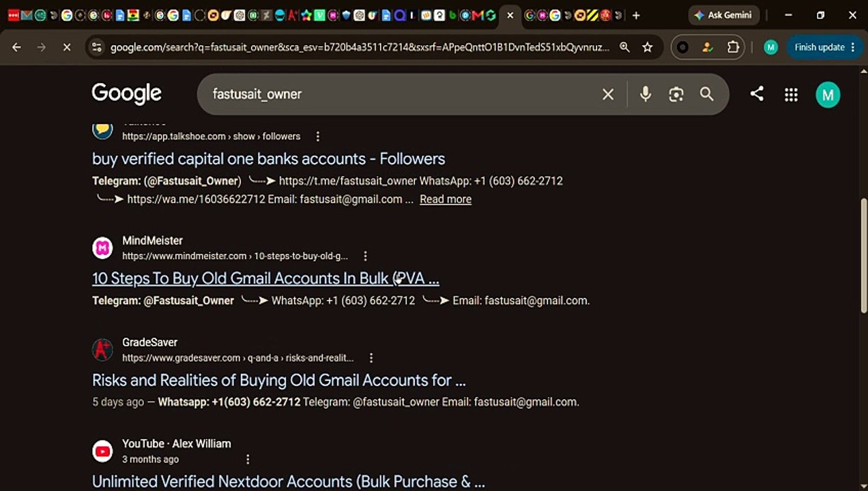
Task: Open the Extensions puzzle-piece menu
Action: coord(733,47)
